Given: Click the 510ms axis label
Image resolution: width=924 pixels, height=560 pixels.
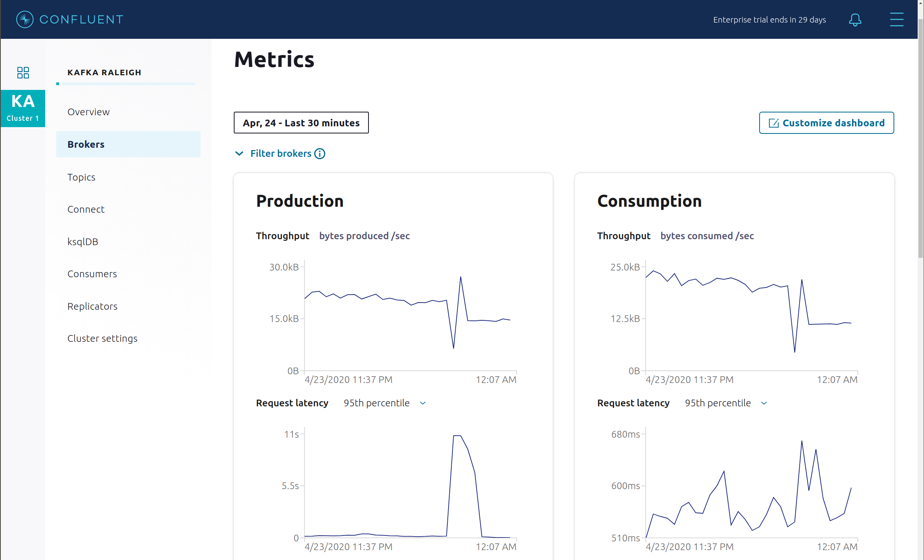Looking at the screenshot, I should [625, 538].
